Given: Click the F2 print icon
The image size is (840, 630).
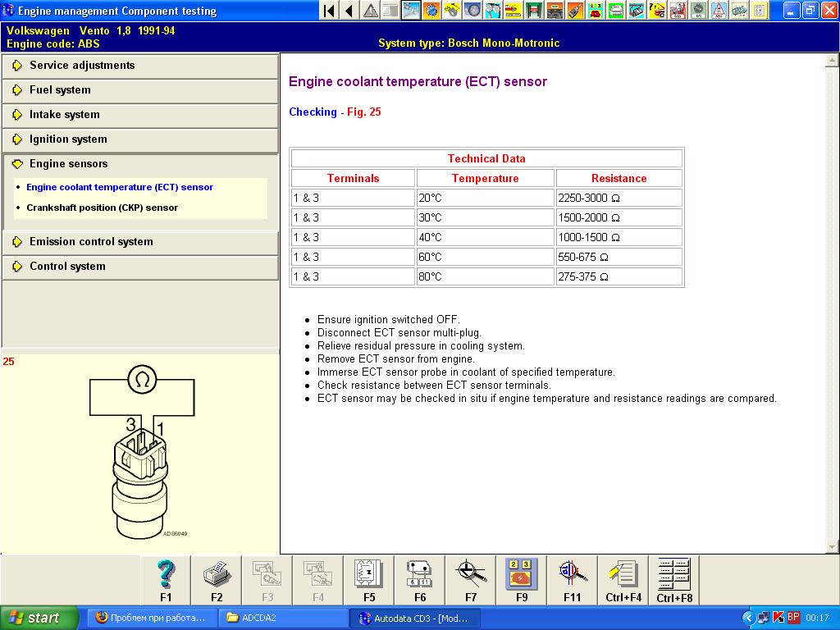Looking at the screenshot, I should coord(217,579).
